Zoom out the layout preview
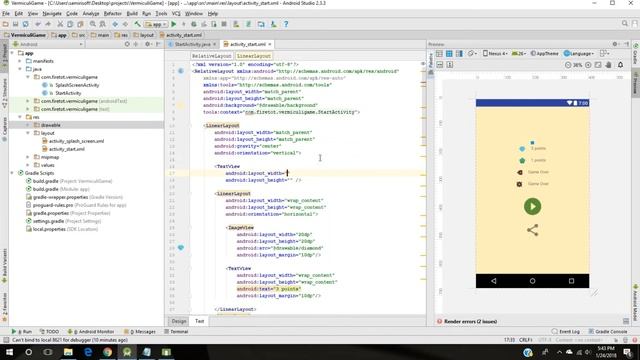Screen dimensions: 640x360 (x=568, y=65)
